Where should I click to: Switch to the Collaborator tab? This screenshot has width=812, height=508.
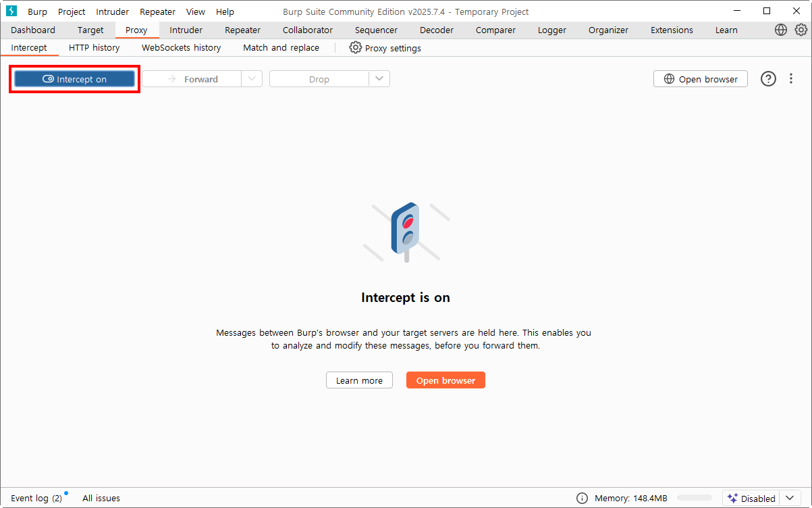308,30
